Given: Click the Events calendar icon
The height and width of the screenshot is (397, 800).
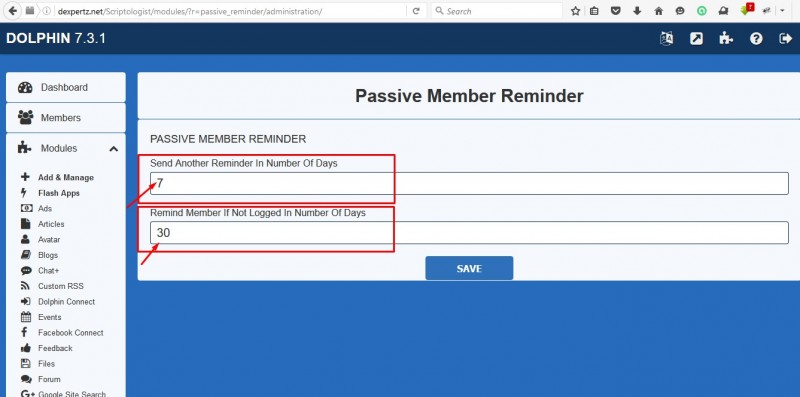Looking at the screenshot, I should [x=26, y=317].
